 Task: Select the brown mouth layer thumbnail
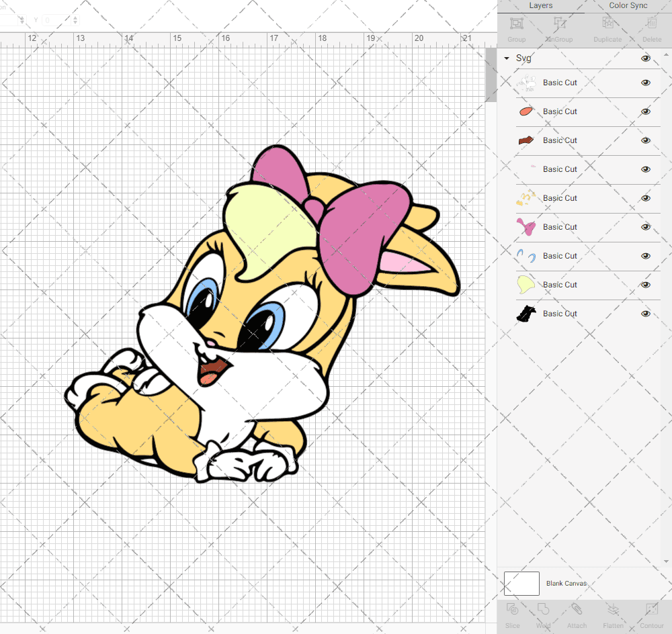tap(526, 140)
